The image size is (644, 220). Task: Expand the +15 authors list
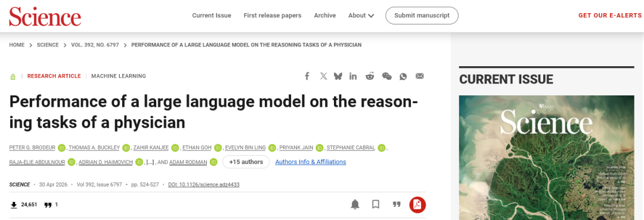coord(246,162)
